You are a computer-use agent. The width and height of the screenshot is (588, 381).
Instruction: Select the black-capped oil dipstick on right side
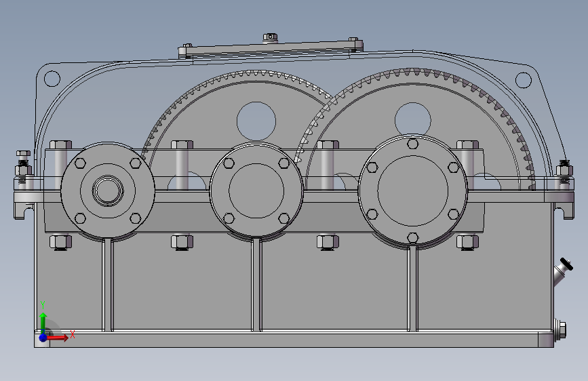pos(564,270)
